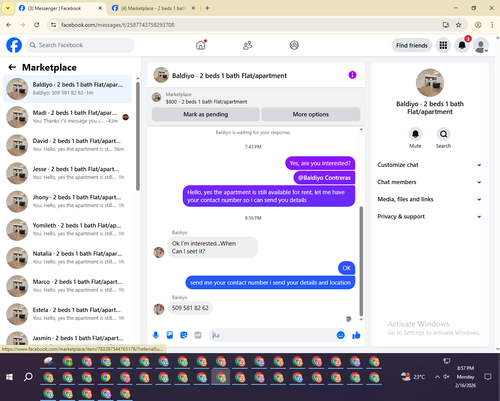Open the tab search dropdown arrow

[x=8, y=8]
